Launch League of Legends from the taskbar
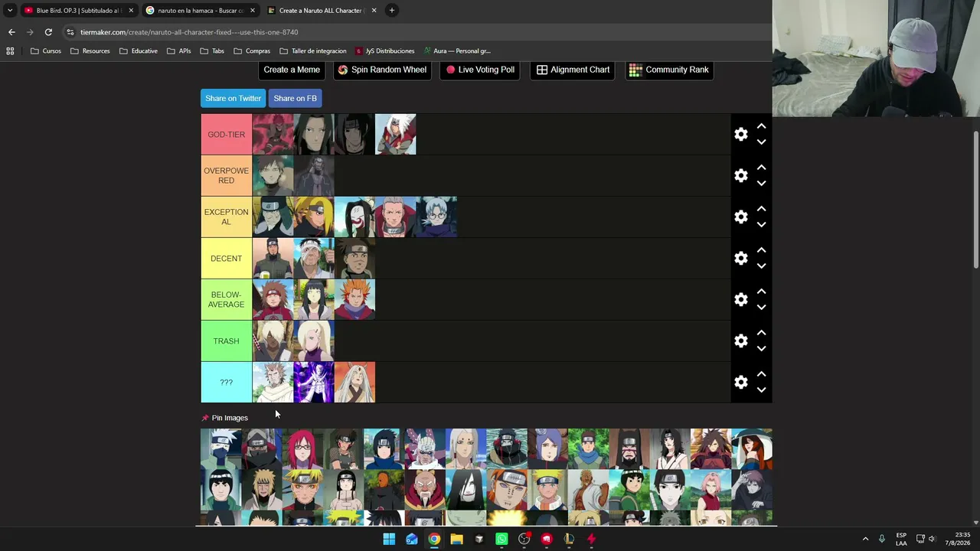 (x=569, y=539)
